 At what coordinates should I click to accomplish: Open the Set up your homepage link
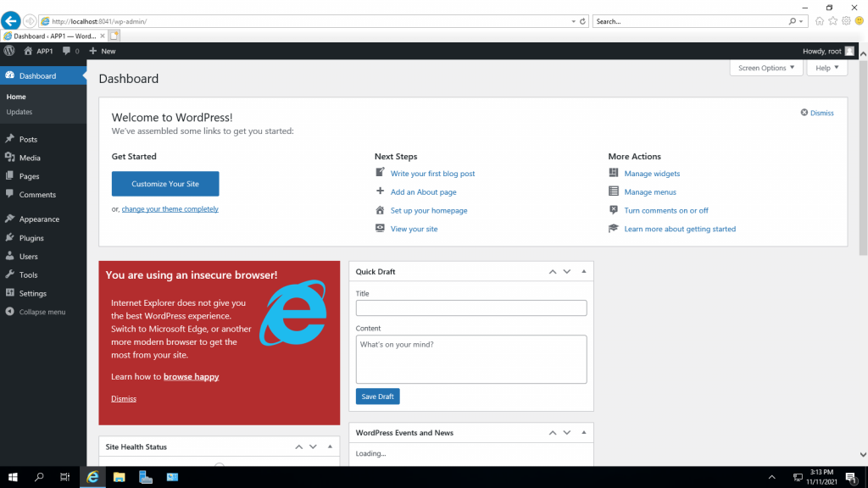[429, 211]
